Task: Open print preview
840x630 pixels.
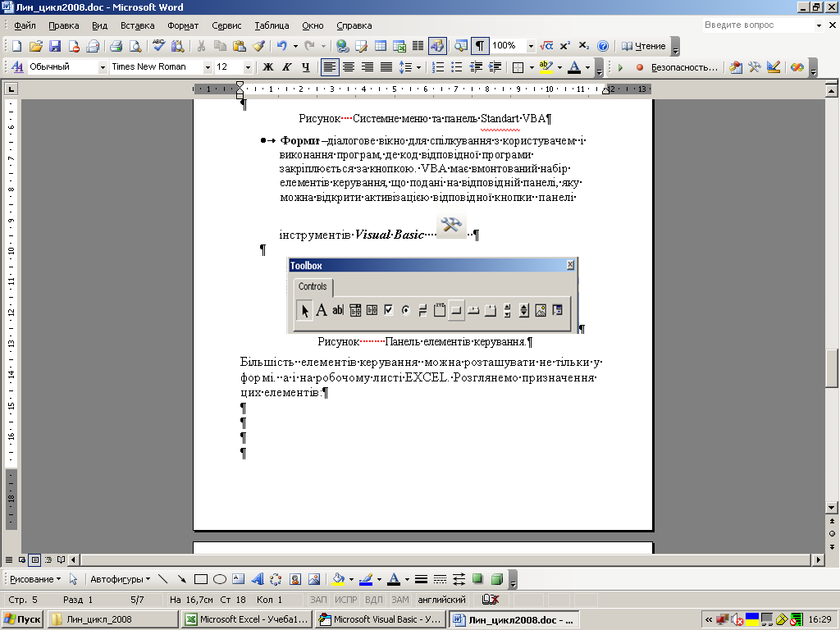Action: (135, 46)
